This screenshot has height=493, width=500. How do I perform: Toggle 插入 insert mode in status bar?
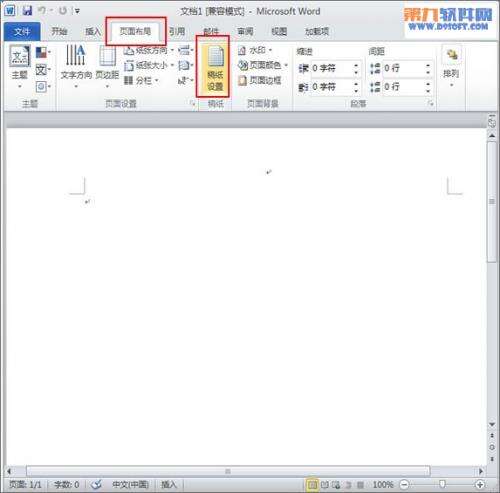pyautogui.click(x=169, y=484)
